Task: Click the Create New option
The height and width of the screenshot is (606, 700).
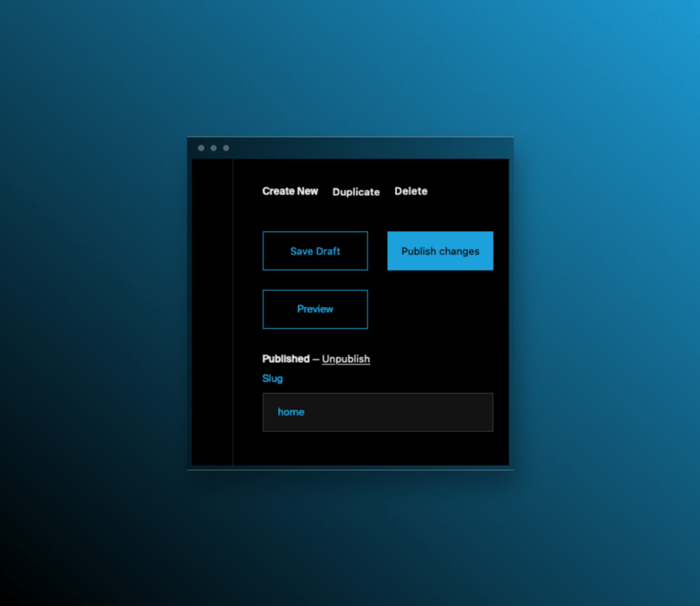Action: (x=289, y=191)
